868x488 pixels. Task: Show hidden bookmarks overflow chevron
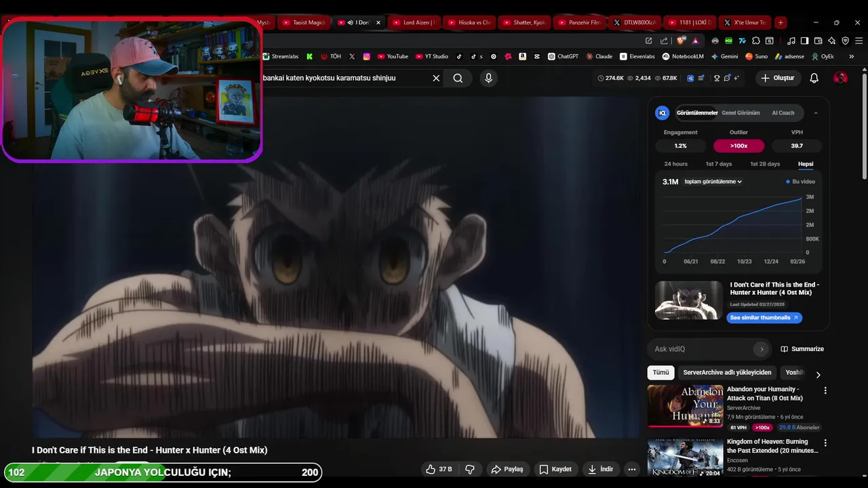(x=852, y=57)
